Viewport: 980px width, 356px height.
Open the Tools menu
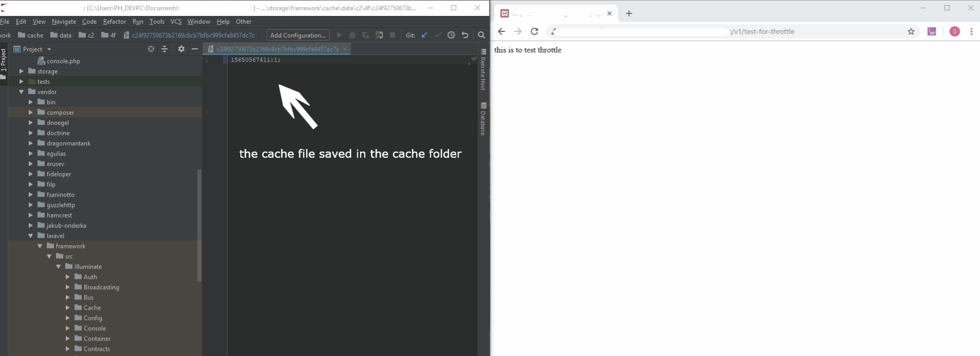tap(157, 22)
